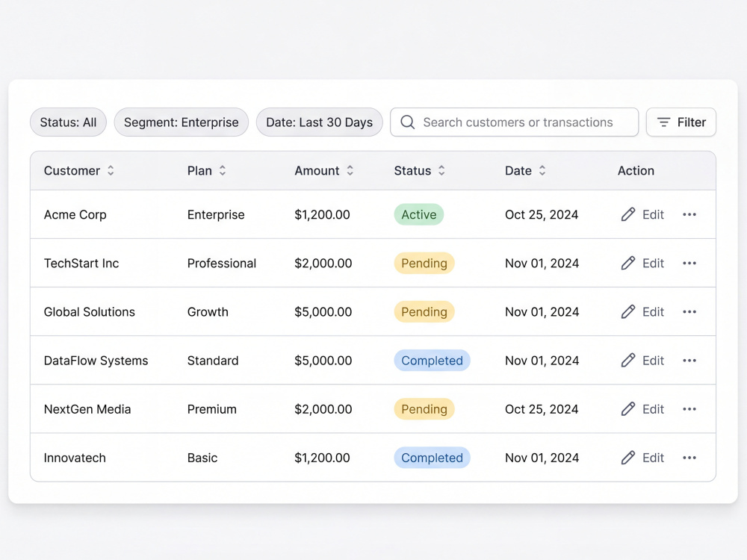Click the Completed badge for DataFlow Systems
The width and height of the screenshot is (747, 560).
[432, 361]
